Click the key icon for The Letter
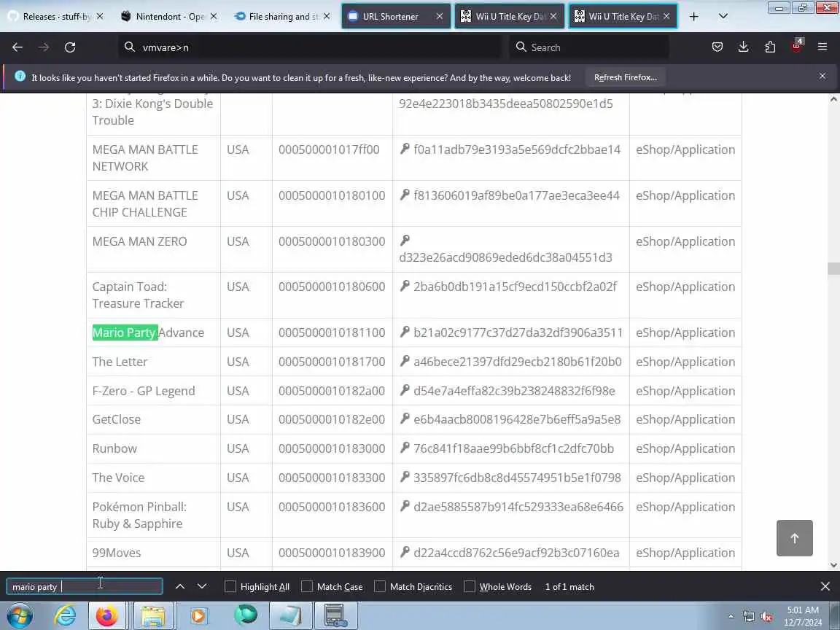The height and width of the screenshot is (630, 840). point(405,360)
